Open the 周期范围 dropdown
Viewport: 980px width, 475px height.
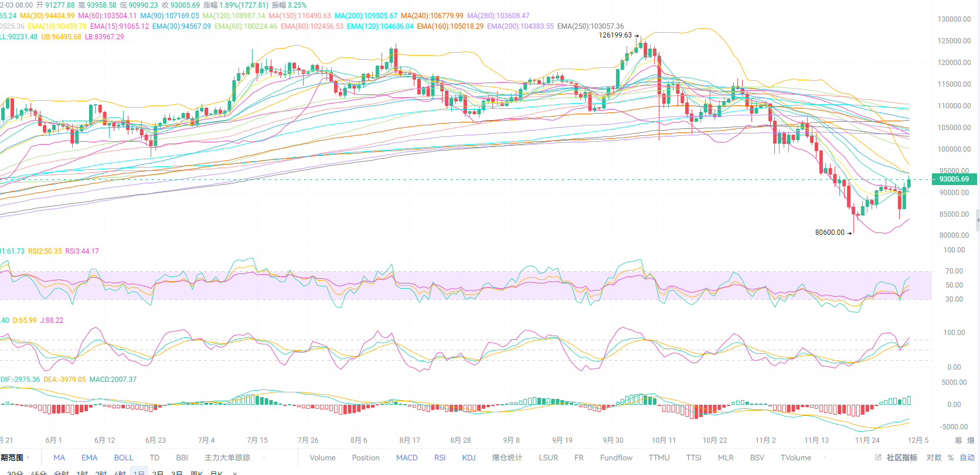pos(15,457)
